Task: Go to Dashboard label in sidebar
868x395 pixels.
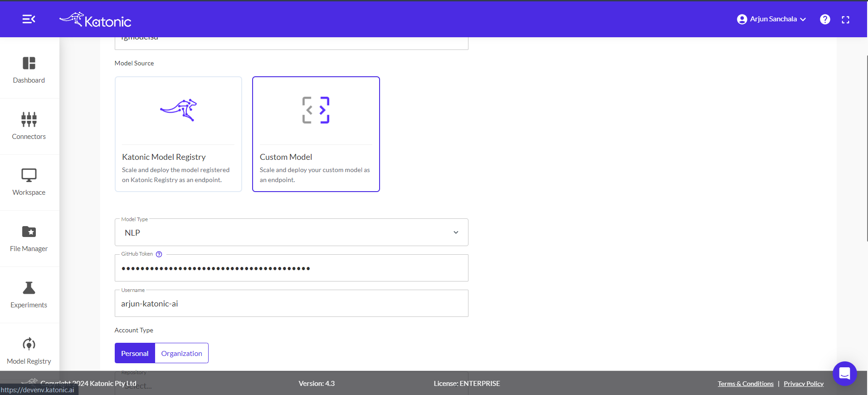Action: (29, 80)
